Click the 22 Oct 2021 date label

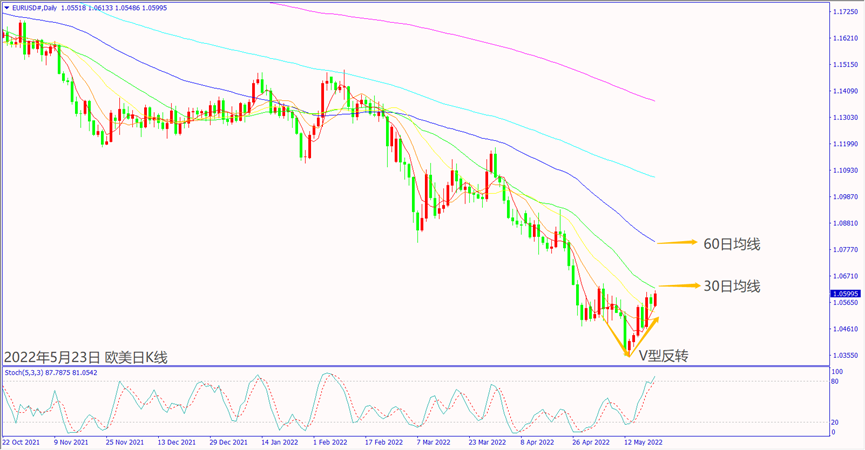tap(23, 440)
